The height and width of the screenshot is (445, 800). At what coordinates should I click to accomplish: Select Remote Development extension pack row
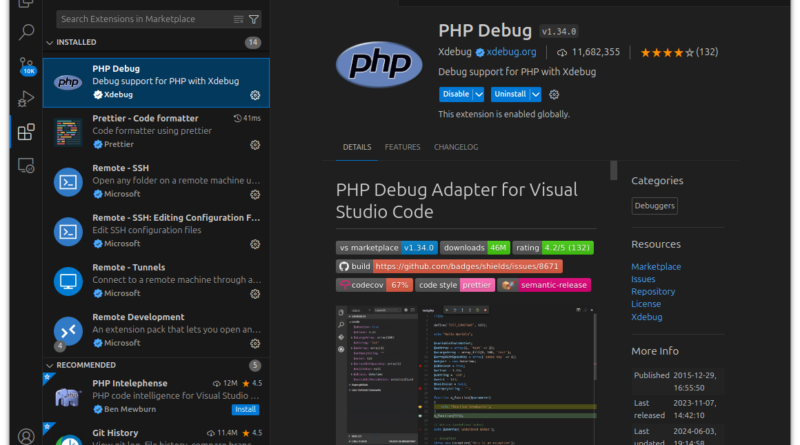pyautogui.click(x=156, y=331)
